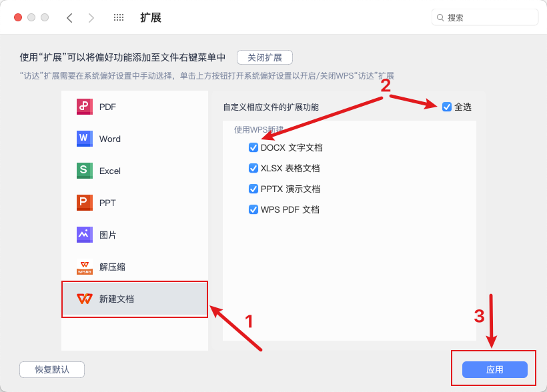The height and width of the screenshot is (392, 547).
Task: Click the 自定义相应文件的扩展功能 heading
Action: pos(271,107)
